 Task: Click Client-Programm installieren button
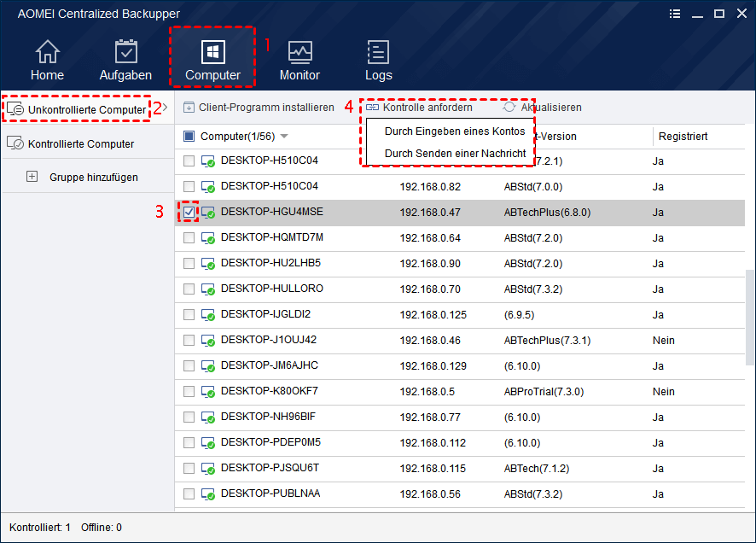coord(259,107)
